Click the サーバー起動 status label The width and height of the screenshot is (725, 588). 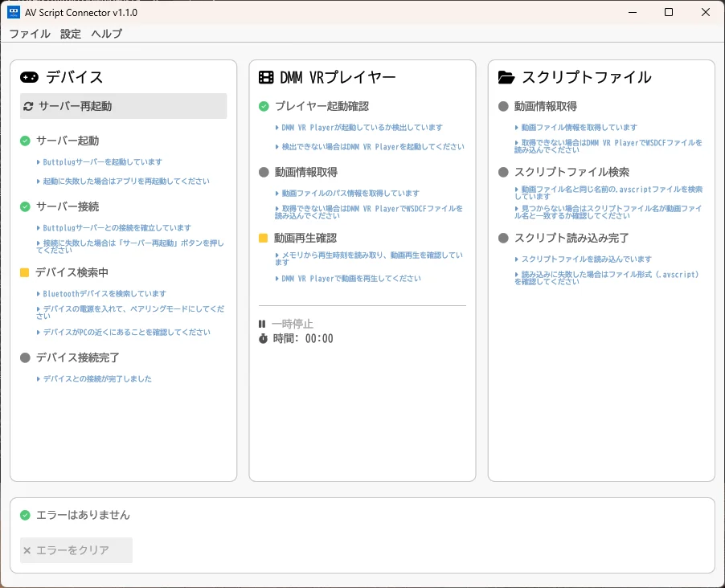click(68, 141)
